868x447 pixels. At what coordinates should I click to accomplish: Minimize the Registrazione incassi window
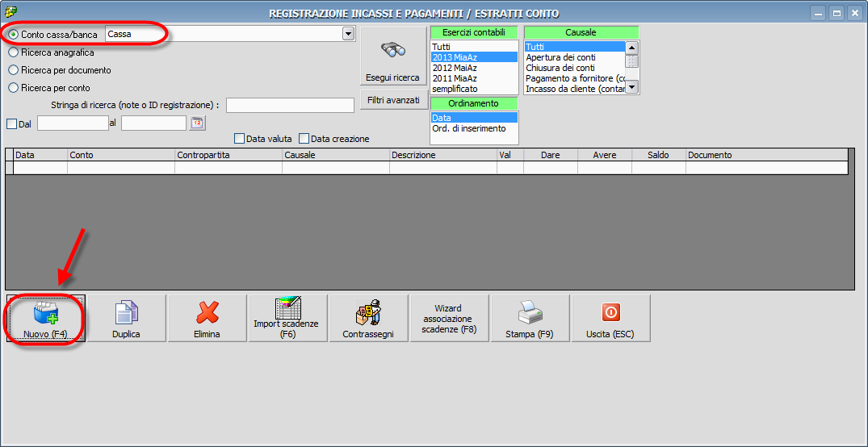[x=818, y=12]
